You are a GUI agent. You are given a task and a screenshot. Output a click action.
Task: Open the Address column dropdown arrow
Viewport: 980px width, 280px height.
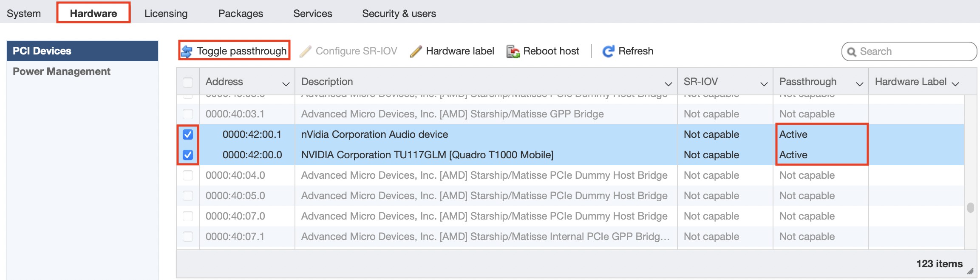(x=286, y=84)
